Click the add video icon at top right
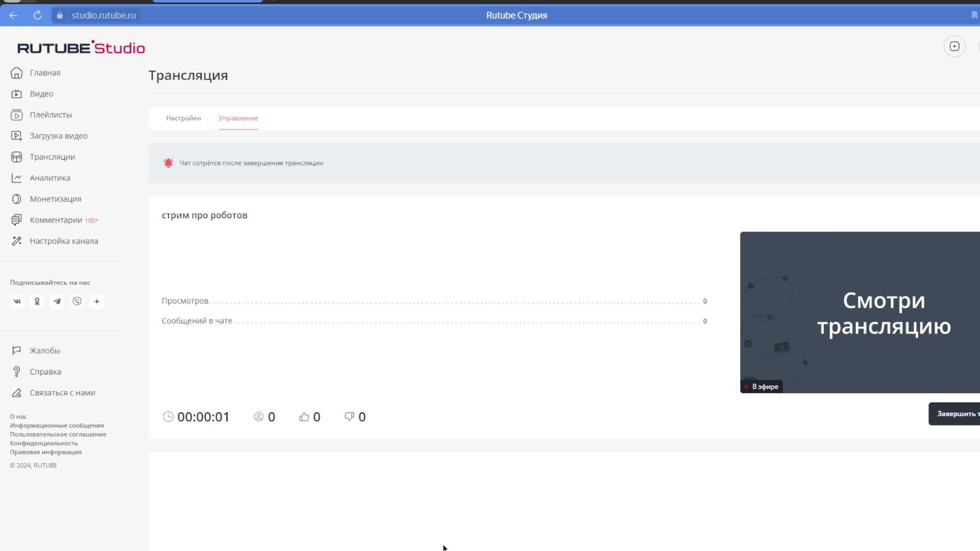 (954, 46)
